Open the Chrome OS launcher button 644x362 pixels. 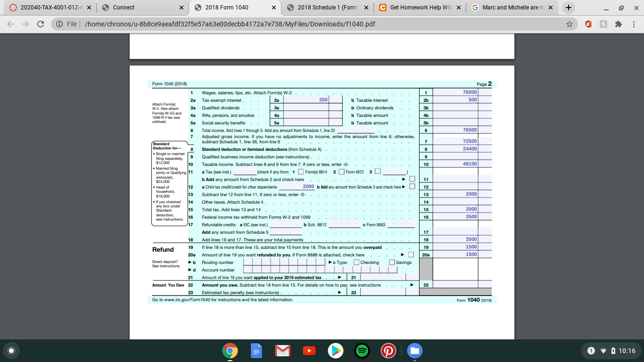(12, 351)
